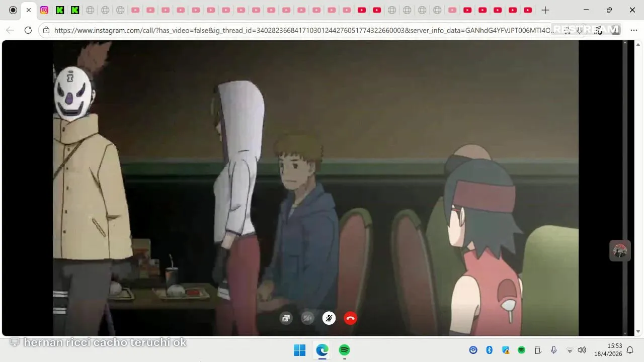Open safely remove hardware USB tray icon

(537, 350)
